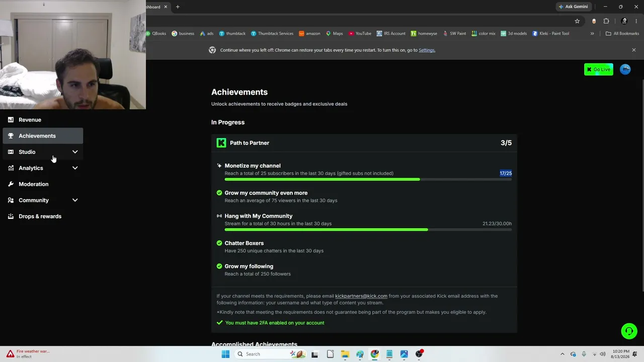Click the Monetize my channel sparkle icon
The height and width of the screenshot is (362, 644).
[219, 165]
